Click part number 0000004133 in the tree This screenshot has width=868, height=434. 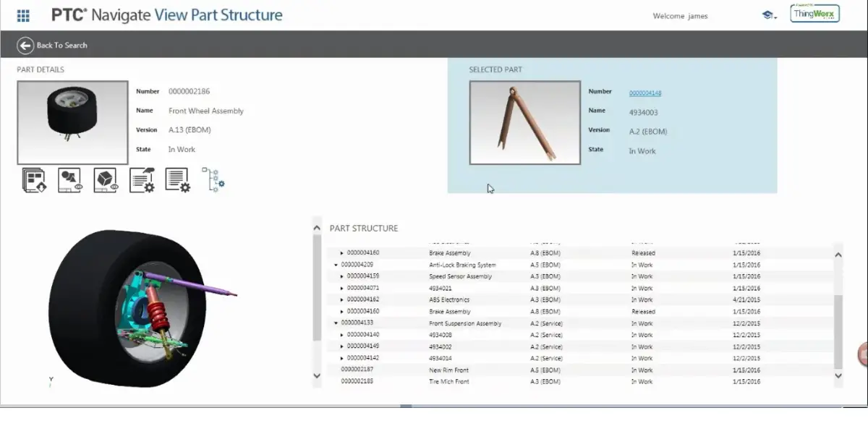(357, 323)
